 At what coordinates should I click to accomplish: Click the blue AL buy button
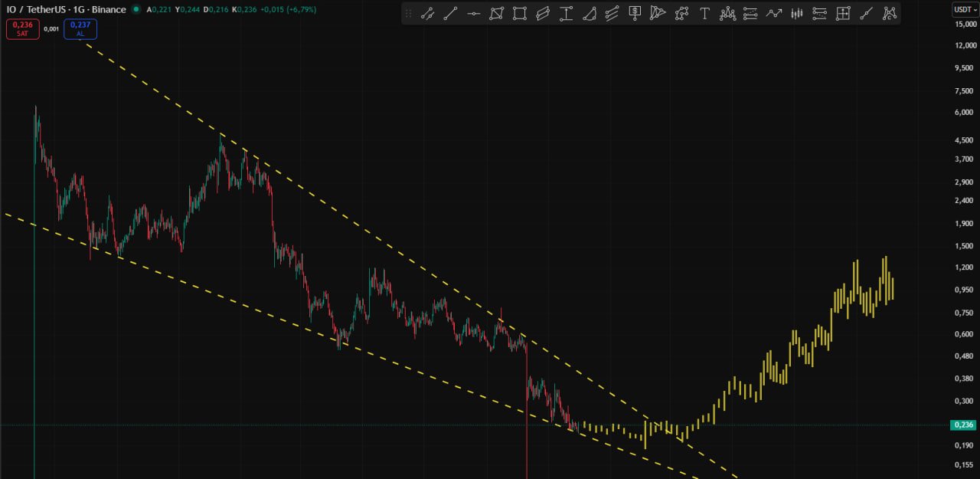[80, 29]
